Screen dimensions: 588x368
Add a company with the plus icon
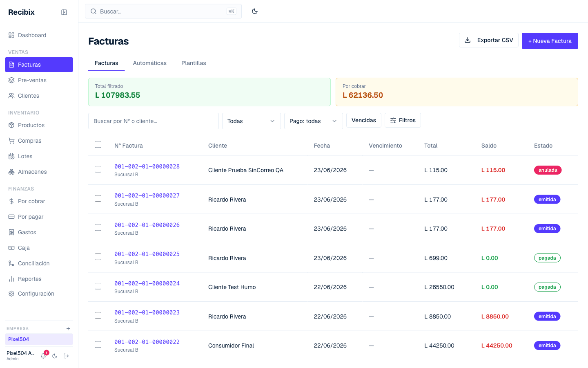pos(68,329)
